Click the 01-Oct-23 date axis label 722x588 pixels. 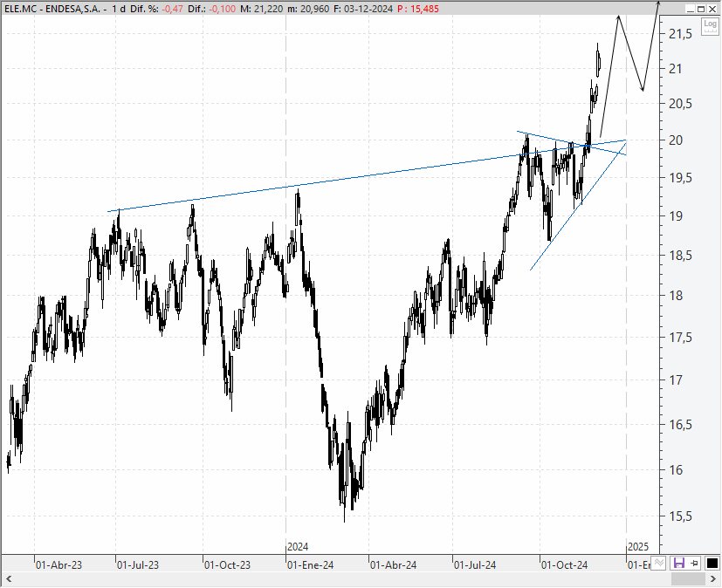point(228,565)
